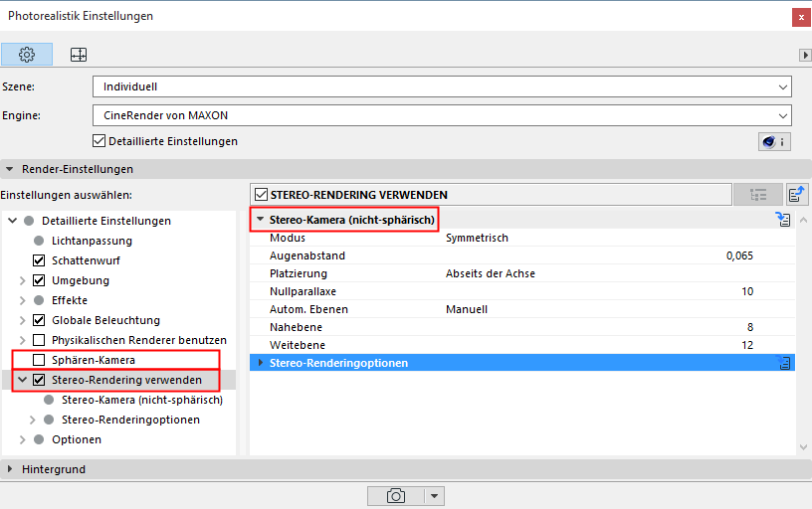Click the Platzierung value Abseits der Achse

490,273
